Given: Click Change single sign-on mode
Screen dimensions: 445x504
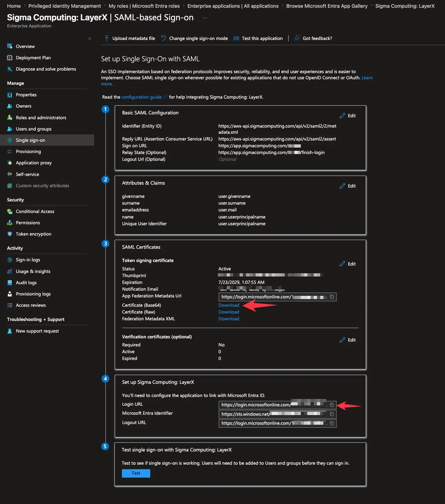Looking at the screenshot, I should pos(194,38).
